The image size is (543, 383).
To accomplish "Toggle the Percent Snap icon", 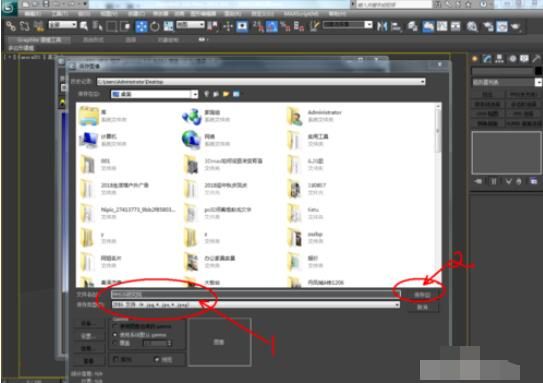I will tap(285, 26).
